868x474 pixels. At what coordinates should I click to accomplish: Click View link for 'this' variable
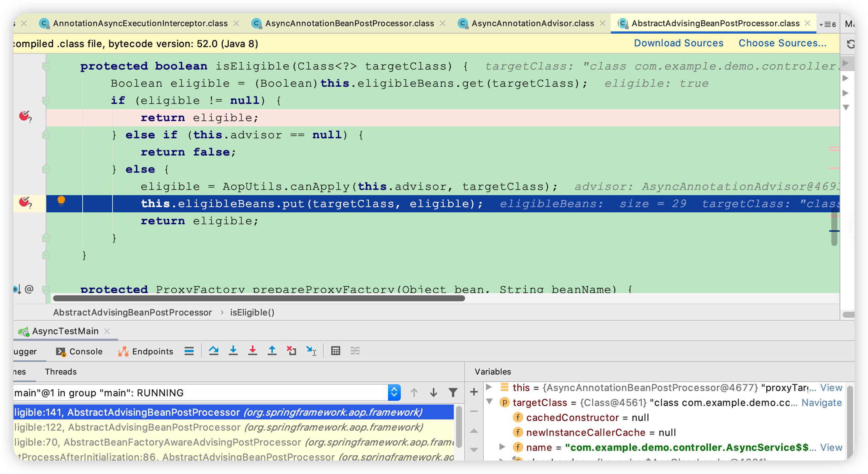pyautogui.click(x=831, y=388)
